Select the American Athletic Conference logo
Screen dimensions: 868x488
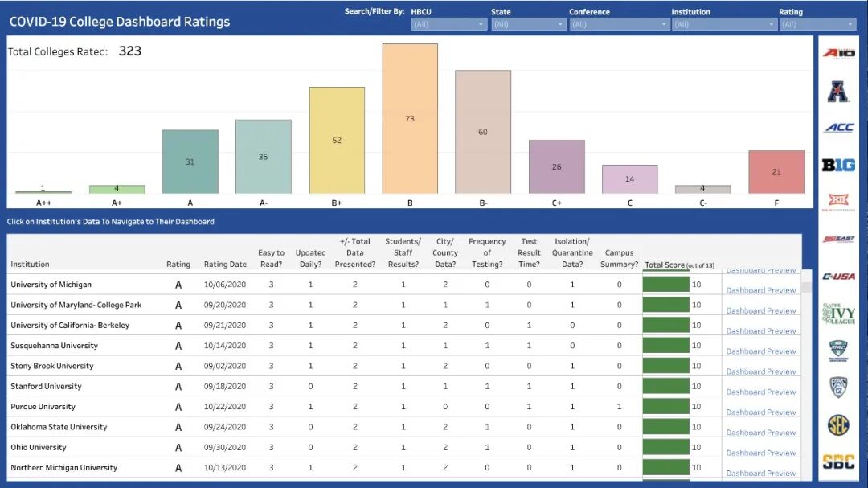838,92
